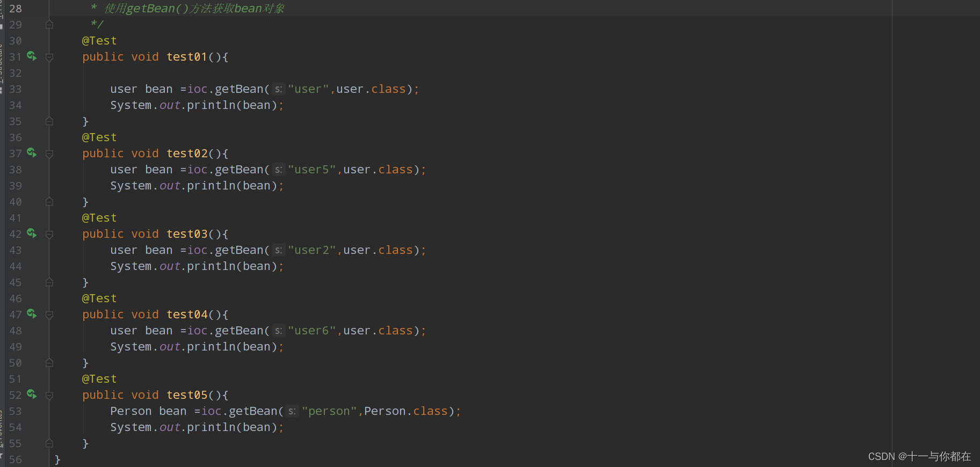
Task: Collapse the test03 method fold marker
Action: pos(49,234)
